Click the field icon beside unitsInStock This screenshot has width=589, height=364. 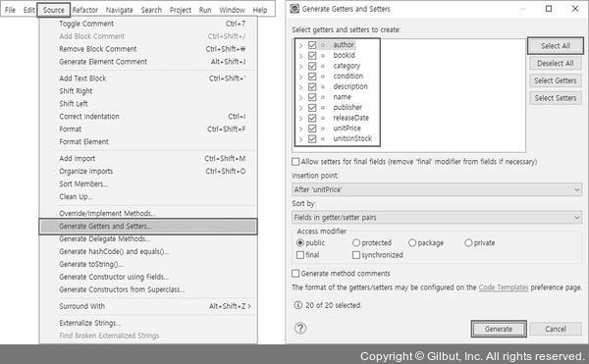323,139
